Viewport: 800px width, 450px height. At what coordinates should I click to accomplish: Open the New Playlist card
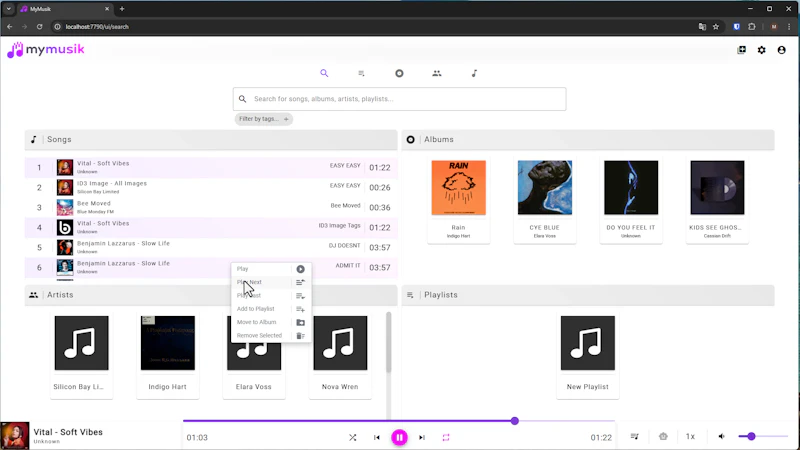pyautogui.click(x=587, y=356)
